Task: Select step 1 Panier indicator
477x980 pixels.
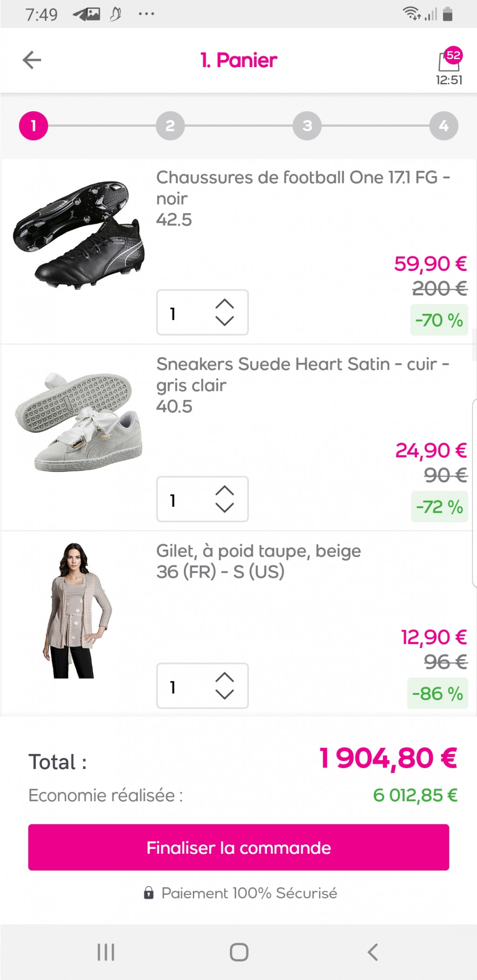Action: point(34,126)
